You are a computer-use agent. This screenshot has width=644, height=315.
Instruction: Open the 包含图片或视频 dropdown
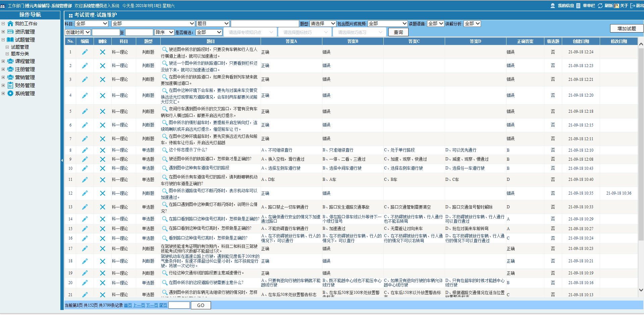pyautogui.click(x=388, y=23)
